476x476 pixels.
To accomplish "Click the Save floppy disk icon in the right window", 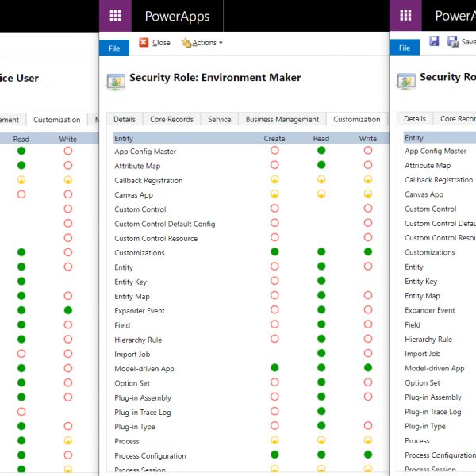I will pos(434,41).
